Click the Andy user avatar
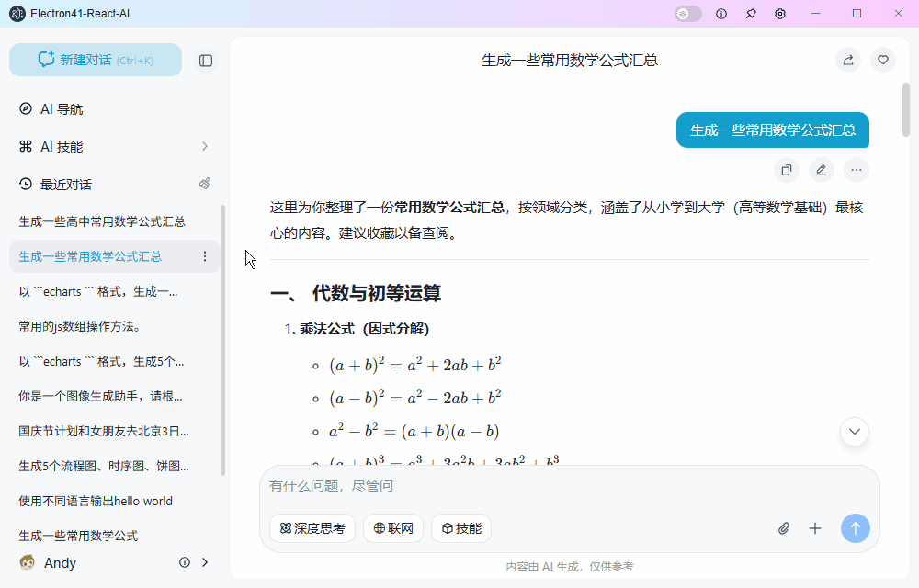Viewport: 919px width, 588px height. pos(27,563)
